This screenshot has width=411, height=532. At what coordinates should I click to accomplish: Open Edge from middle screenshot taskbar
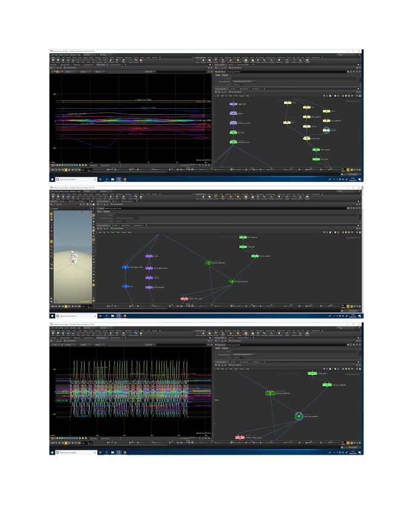point(106,316)
